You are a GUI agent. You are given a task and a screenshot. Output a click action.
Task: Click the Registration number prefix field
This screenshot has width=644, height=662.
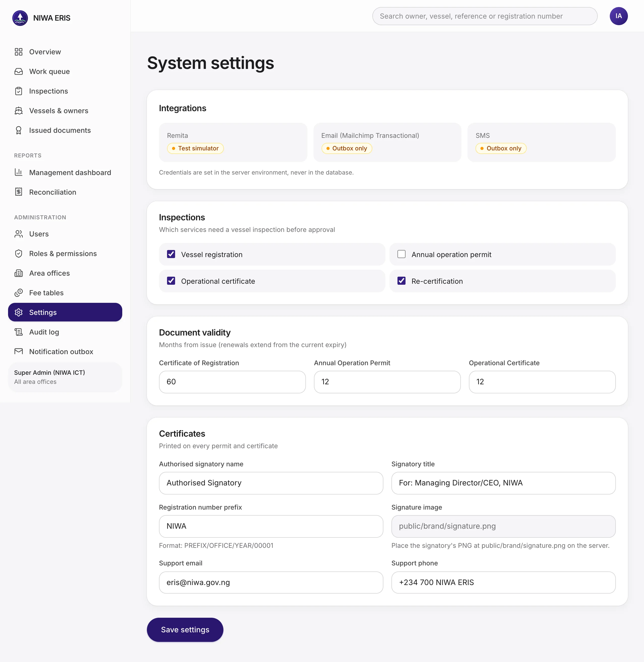pyautogui.click(x=271, y=526)
